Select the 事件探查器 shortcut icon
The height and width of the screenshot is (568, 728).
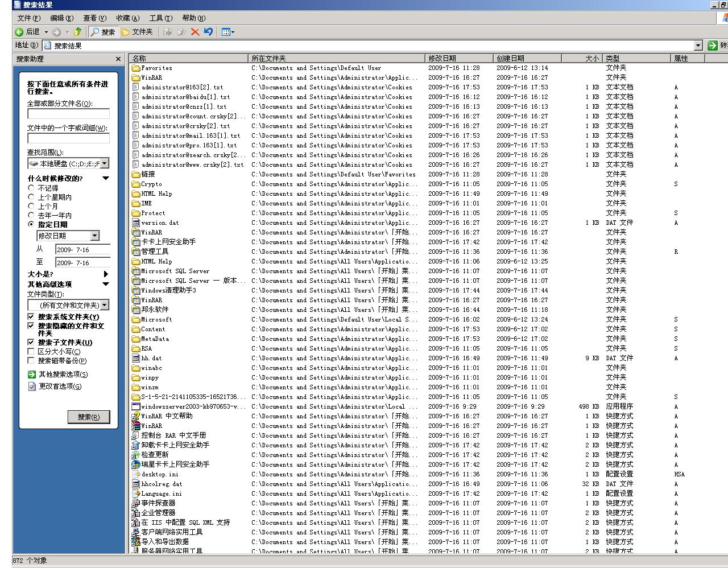[x=136, y=503]
